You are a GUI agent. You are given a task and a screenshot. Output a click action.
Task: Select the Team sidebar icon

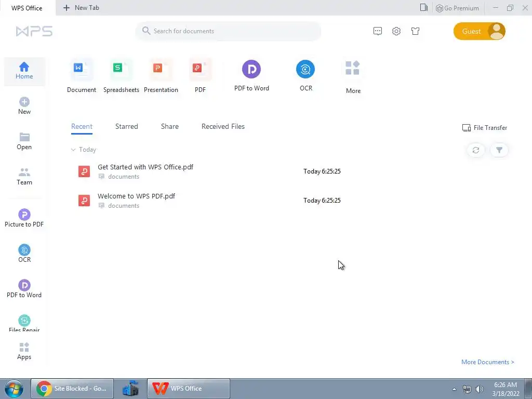click(x=24, y=172)
